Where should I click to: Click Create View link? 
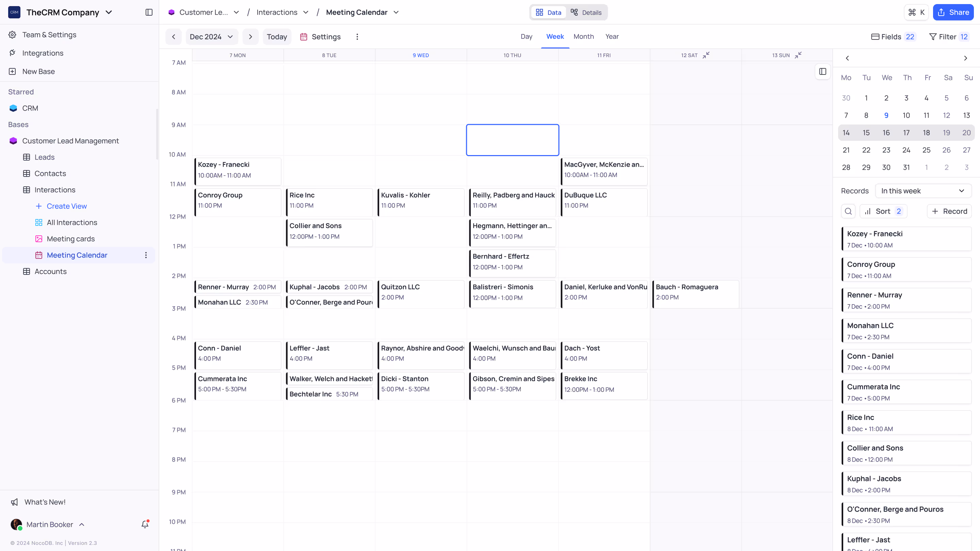tap(67, 206)
